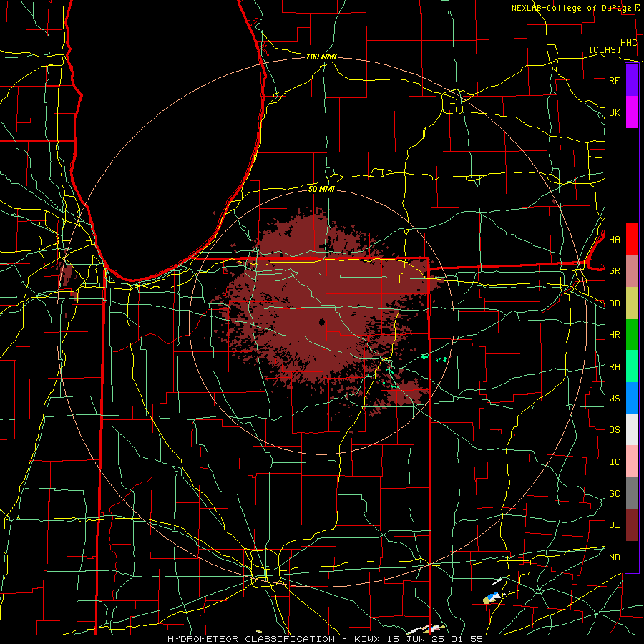Image resolution: width=644 pixels, height=644 pixels.
Task: Click the GR legend label
Action: pyautogui.click(x=614, y=271)
